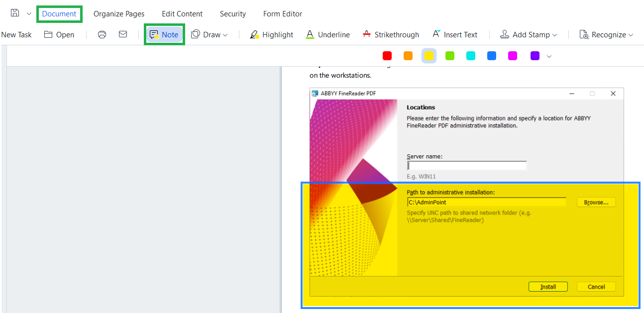Click the 'Path to administrative installation:' label
This screenshot has height=313, width=644.
[x=451, y=192]
